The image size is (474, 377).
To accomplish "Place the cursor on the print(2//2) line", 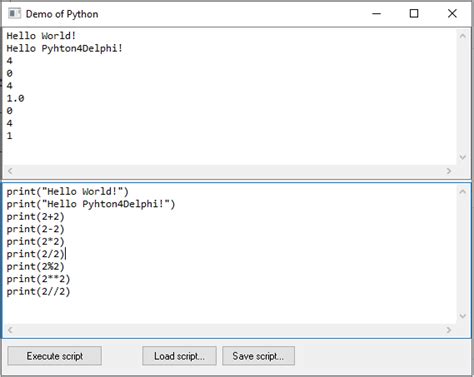I will coord(38,292).
